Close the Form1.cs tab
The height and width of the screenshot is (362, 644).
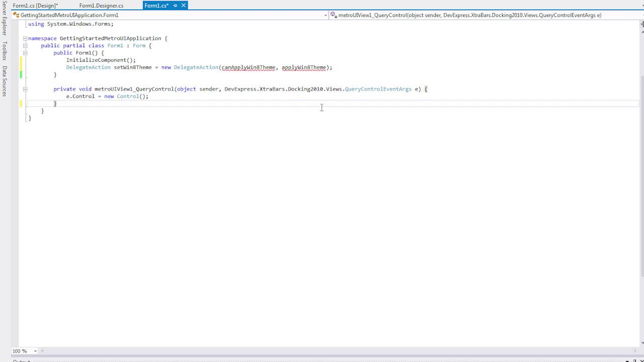tap(184, 6)
